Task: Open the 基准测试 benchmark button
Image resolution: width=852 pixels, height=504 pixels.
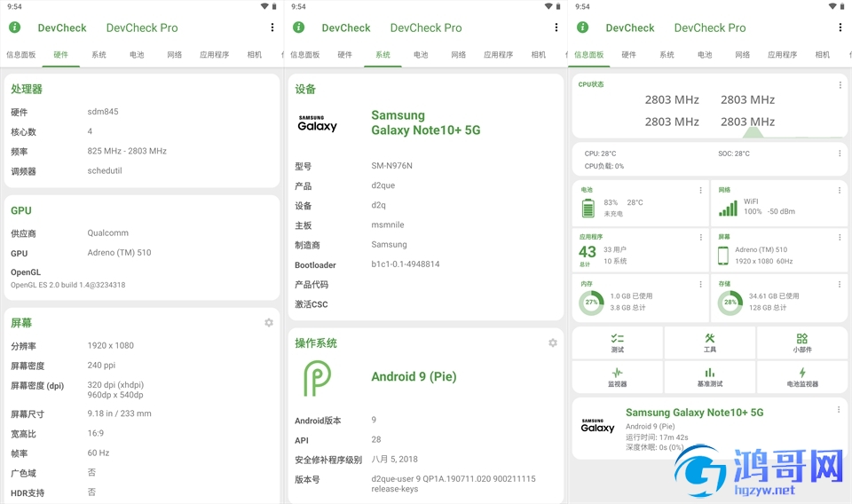Action: 710,377
